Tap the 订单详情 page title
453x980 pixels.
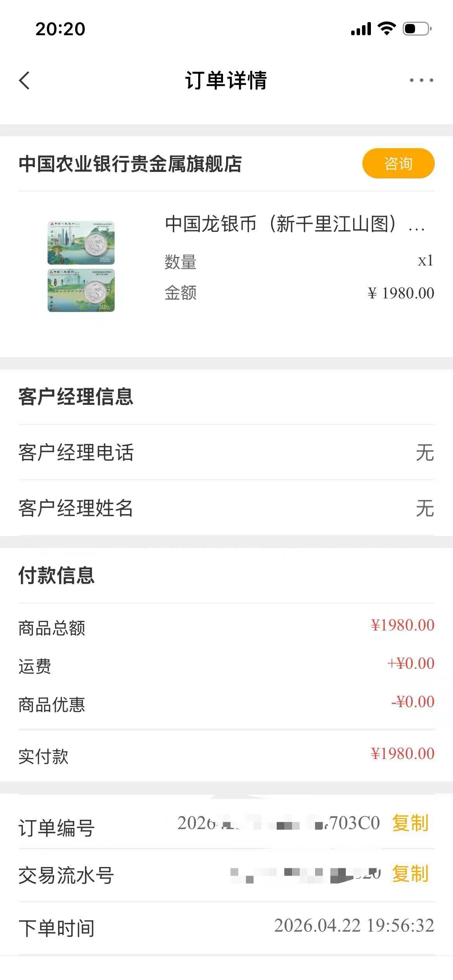coord(226,81)
